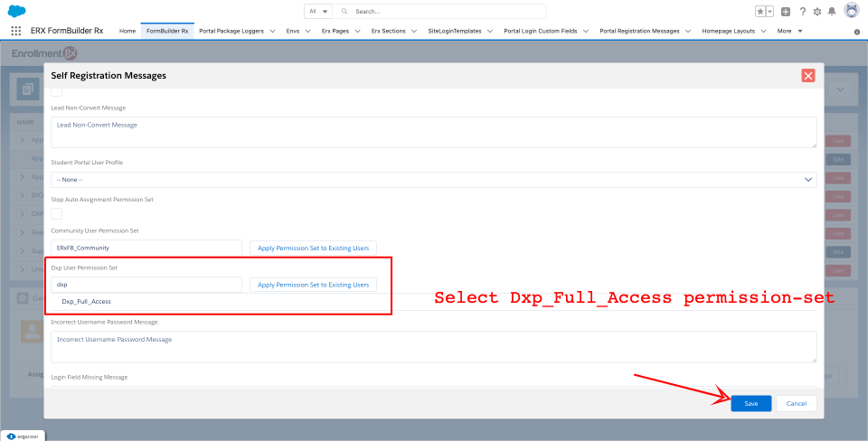Click the Community User Permission Set field
Screen dimensions: 868x441
[146, 248]
